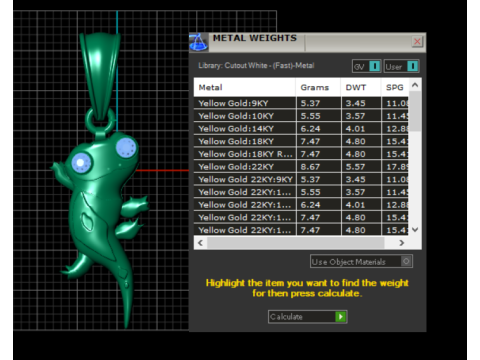Click the Calculate green arrow icon
The height and width of the screenshot is (360, 480).
pos(341,317)
